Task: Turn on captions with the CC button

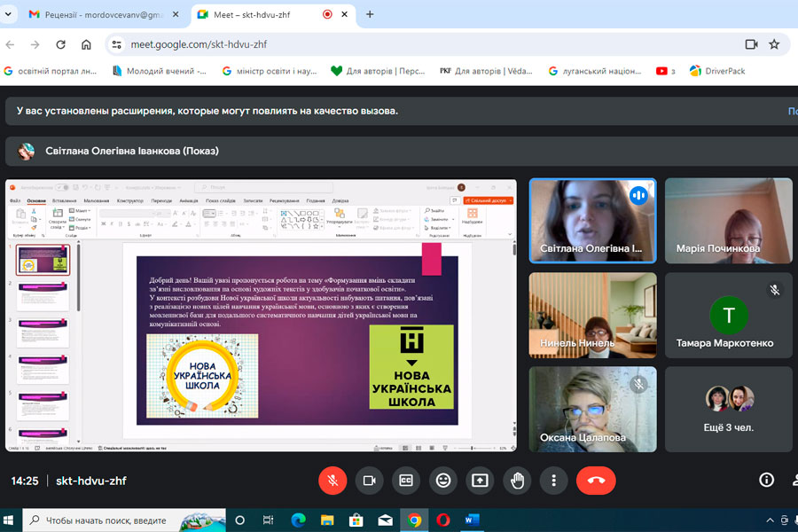Action: (405, 480)
